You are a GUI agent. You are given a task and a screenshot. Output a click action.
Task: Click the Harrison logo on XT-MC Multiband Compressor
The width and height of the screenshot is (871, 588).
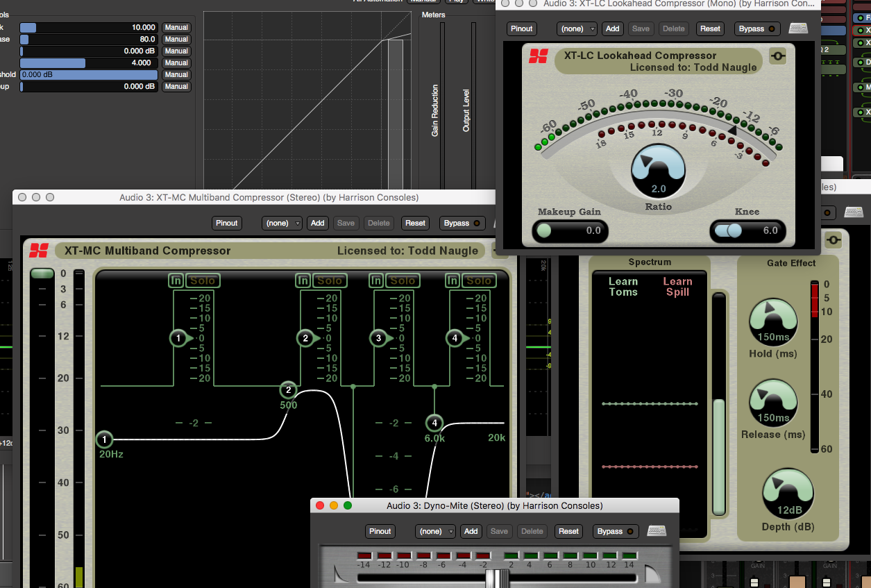point(40,251)
